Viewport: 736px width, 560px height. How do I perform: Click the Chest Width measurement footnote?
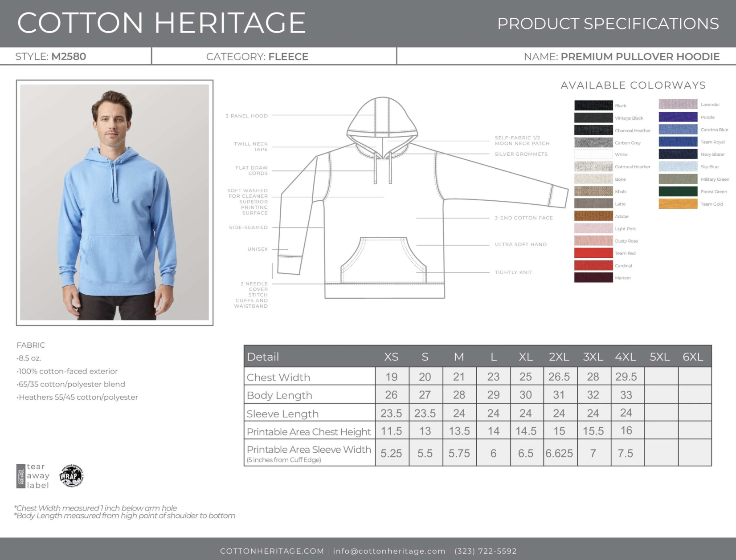(95, 508)
